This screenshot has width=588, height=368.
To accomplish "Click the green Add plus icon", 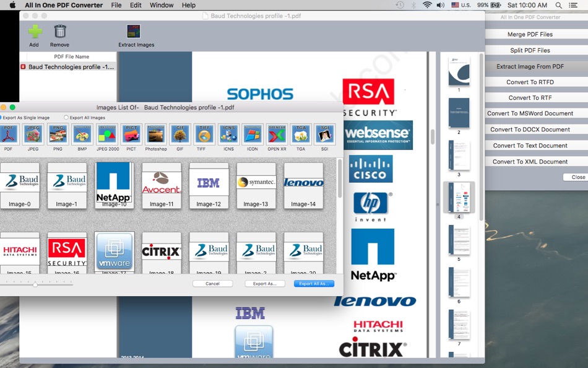I will tap(35, 32).
